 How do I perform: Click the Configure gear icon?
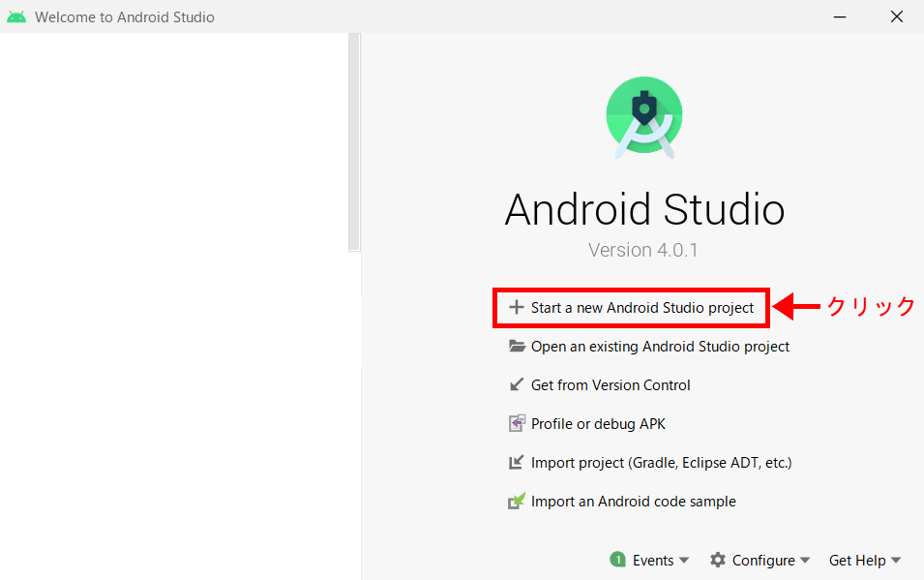point(718,560)
